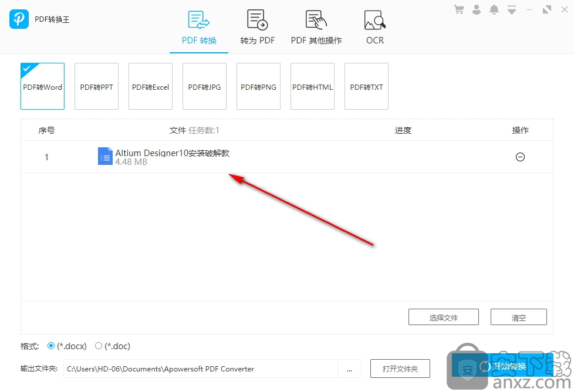Select the PDF转PPT conversion option
The width and height of the screenshot is (574, 392).
point(97,86)
